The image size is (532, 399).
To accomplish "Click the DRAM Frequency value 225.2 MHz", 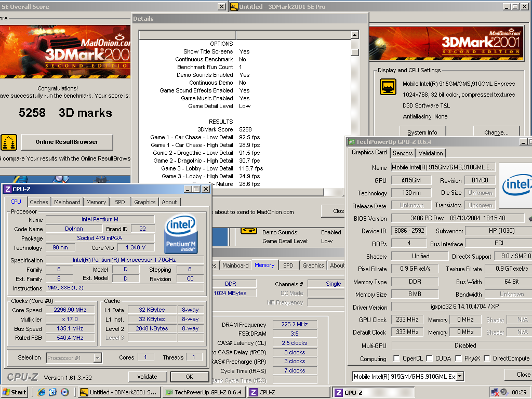I will click(294, 325).
